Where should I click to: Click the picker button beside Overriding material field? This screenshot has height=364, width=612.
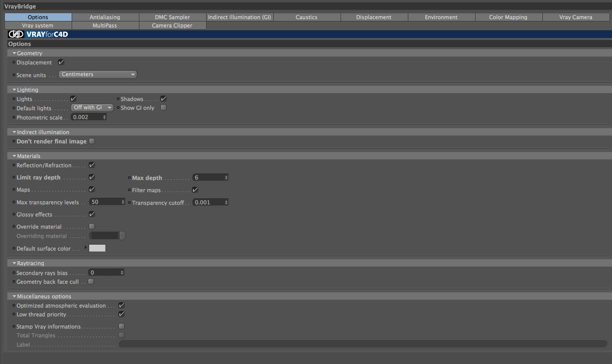click(x=122, y=236)
